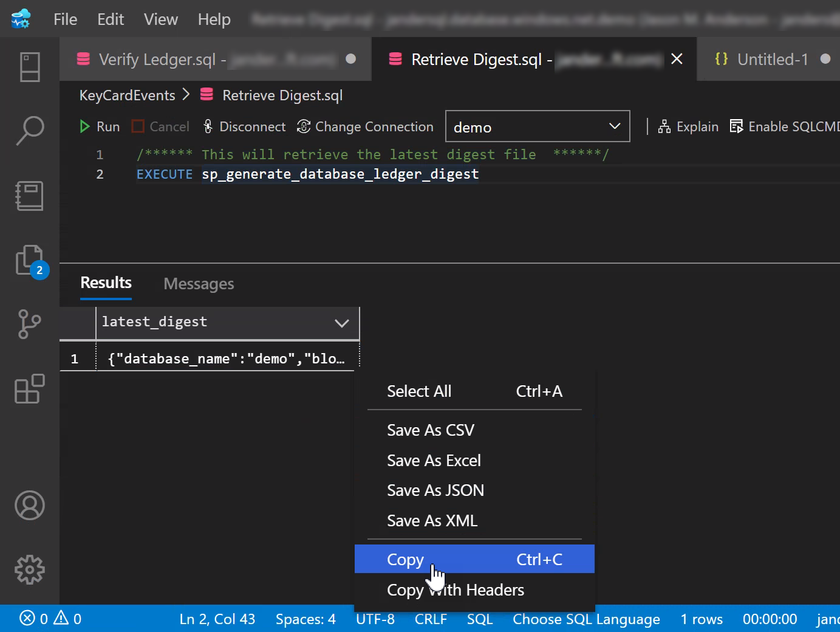
Task: Open the latest_digest column dropdown
Action: point(341,323)
